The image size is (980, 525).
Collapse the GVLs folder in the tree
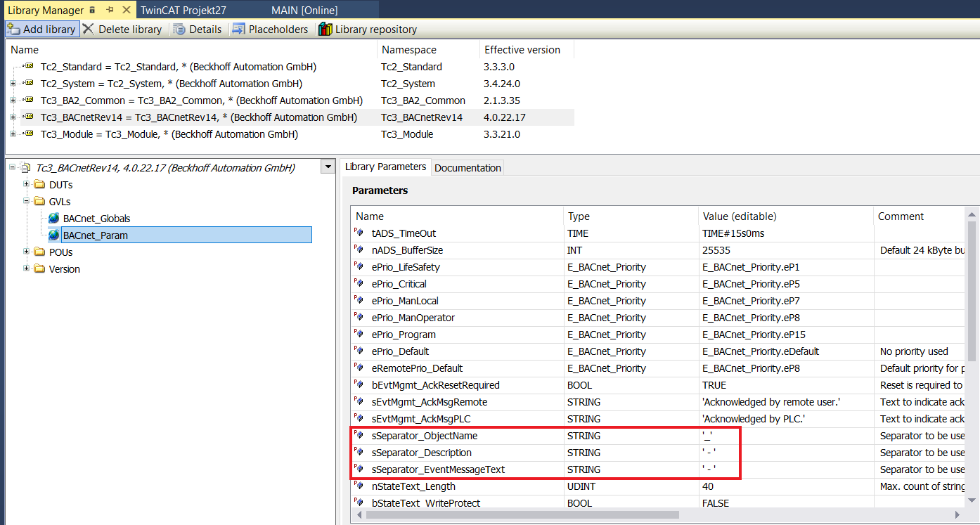coord(27,202)
